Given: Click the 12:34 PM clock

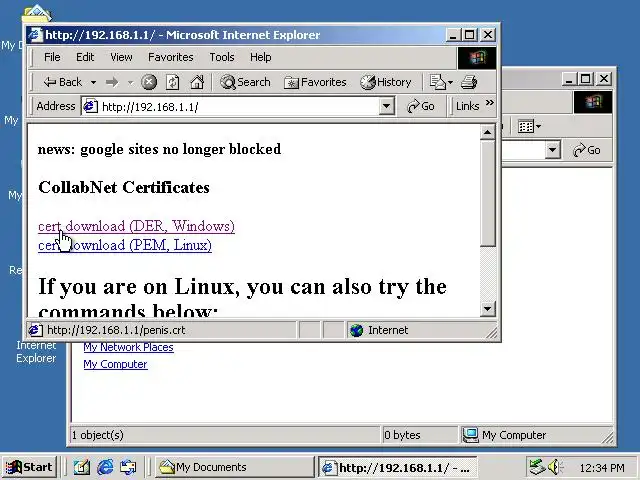Looking at the screenshot, I should coord(602,468).
